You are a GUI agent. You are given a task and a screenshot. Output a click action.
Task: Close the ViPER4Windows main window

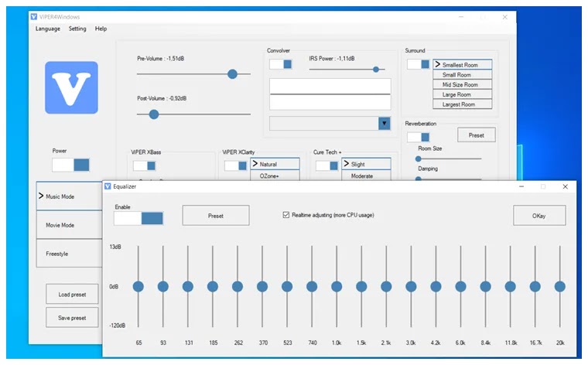coord(504,17)
